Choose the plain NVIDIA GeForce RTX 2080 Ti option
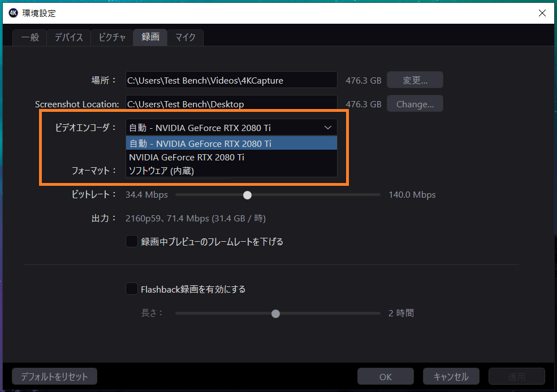This screenshot has width=557, height=392. [231, 157]
